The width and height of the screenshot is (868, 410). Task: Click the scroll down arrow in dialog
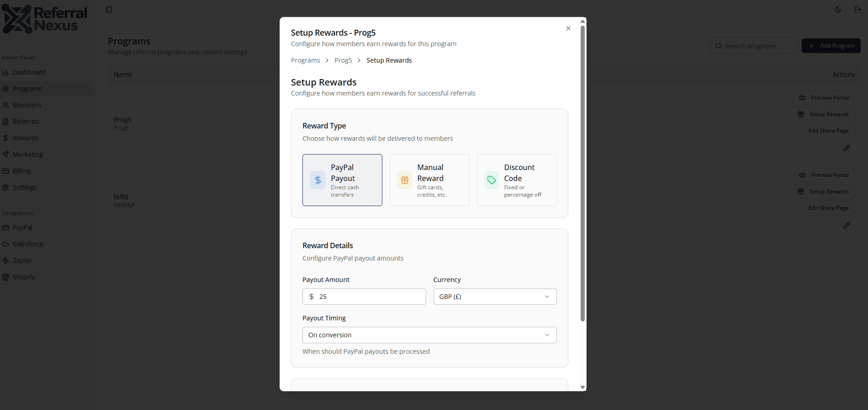(x=582, y=387)
